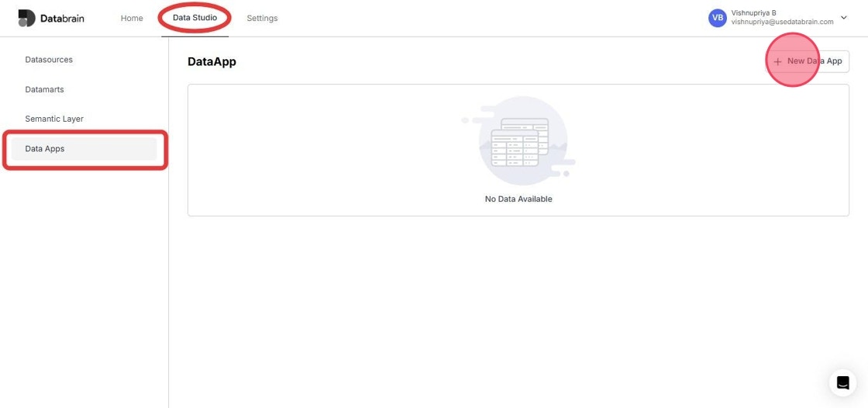Viewport: 868px width, 408px height.
Task: Select Datamarts in the sidebar
Action: coord(44,89)
